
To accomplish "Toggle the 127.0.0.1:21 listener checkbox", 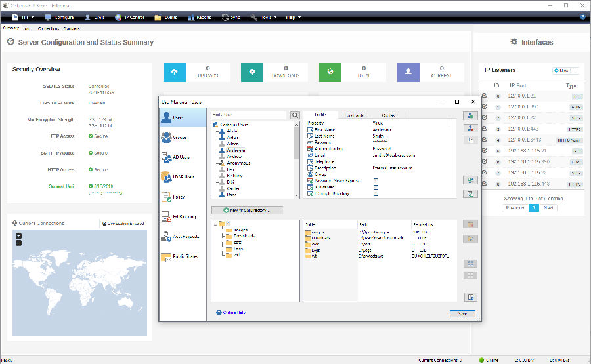I will (x=485, y=96).
